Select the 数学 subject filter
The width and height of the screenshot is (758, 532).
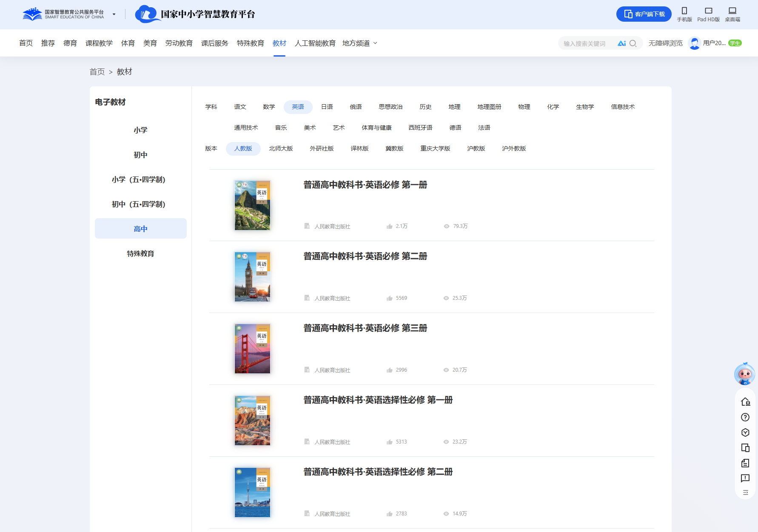269,107
